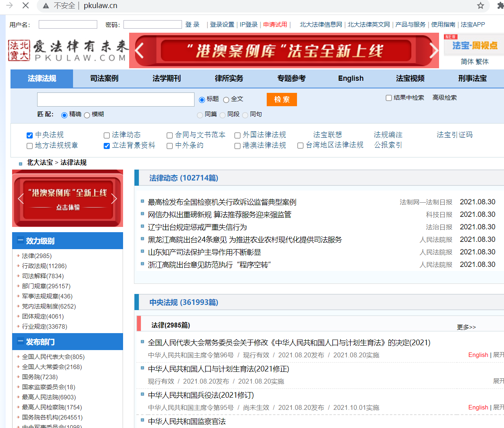This screenshot has width=504, height=428.
Task: Choose 模糊 matching radio
Action: [87, 115]
